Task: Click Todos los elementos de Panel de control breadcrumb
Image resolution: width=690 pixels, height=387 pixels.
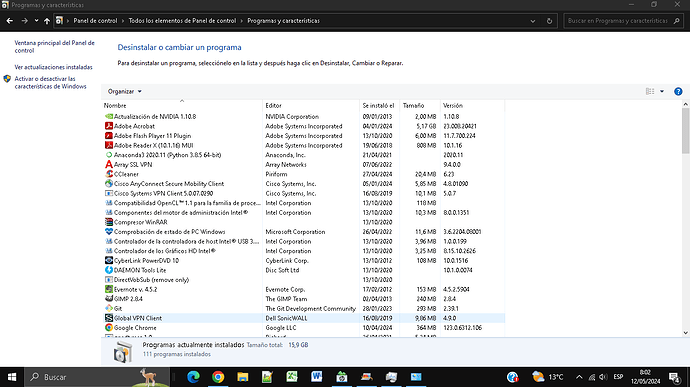Action: 182,21
